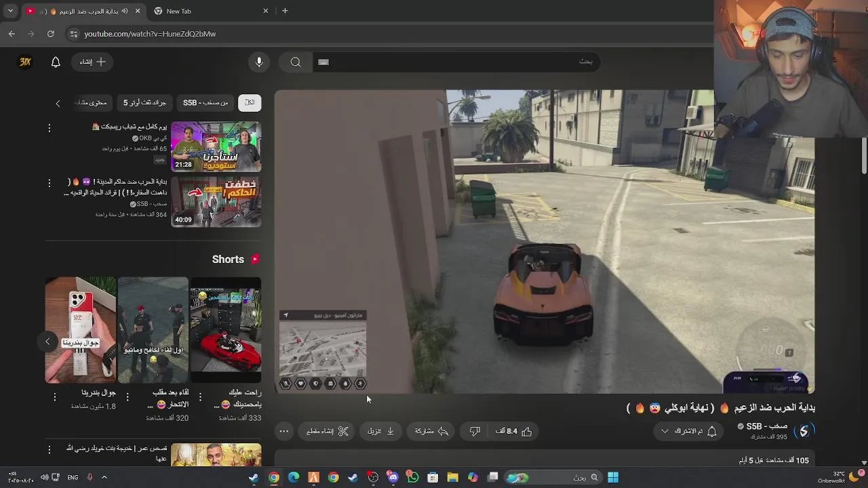Open WhatsApp from taskbar
The width and height of the screenshot is (868, 488).
[412, 477]
